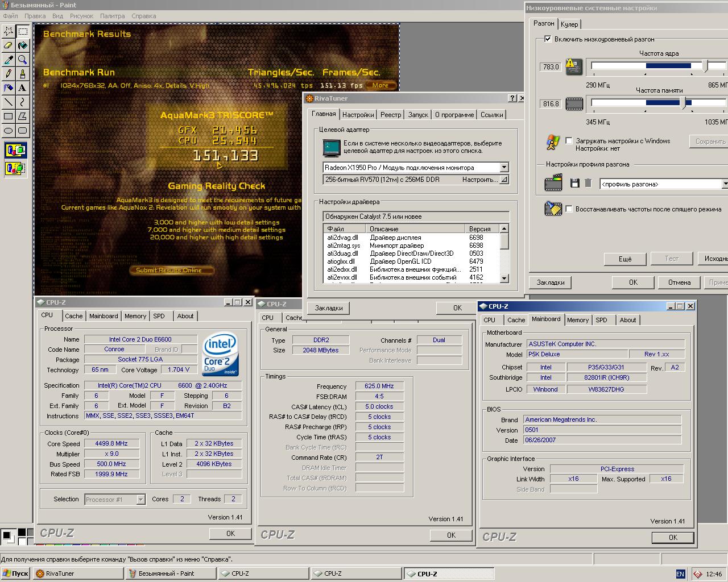Click the Закладки button in low-level settings window

tap(551, 282)
